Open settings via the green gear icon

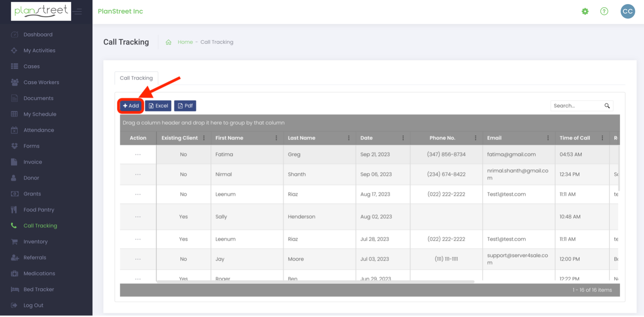pyautogui.click(x=585, y=11)
